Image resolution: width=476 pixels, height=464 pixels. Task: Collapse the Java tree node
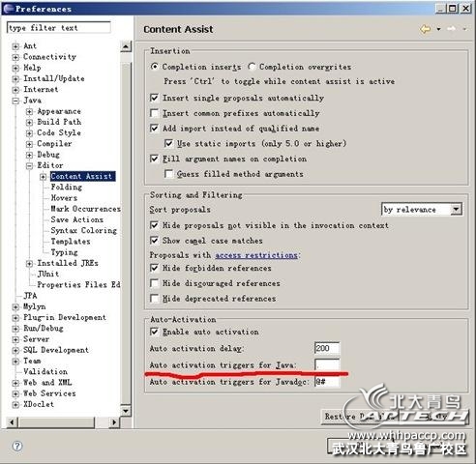[15, 101]
